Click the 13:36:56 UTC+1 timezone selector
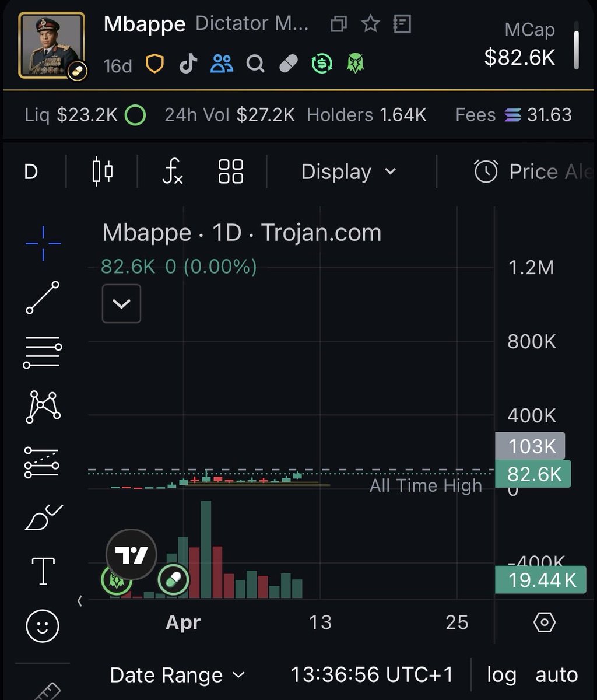Screen dimensions: 597x700 (x=371, y=675)
